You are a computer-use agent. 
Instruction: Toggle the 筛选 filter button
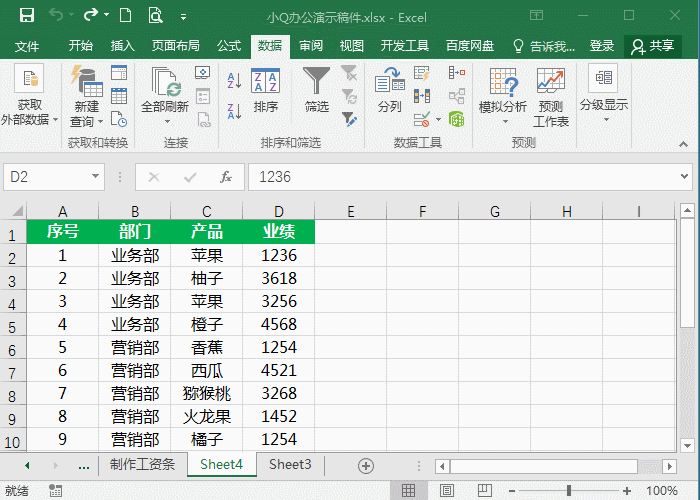[x=317, y=90]
